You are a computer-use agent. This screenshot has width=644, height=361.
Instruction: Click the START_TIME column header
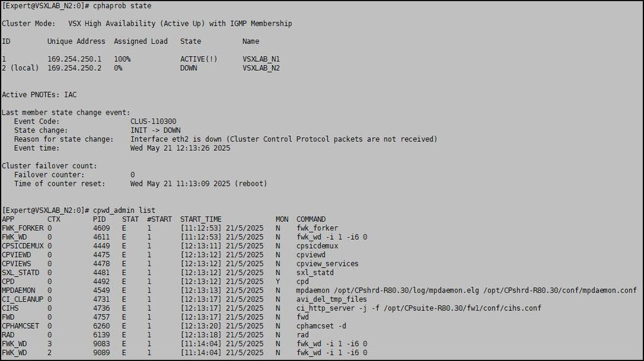[x=200, y=219]
